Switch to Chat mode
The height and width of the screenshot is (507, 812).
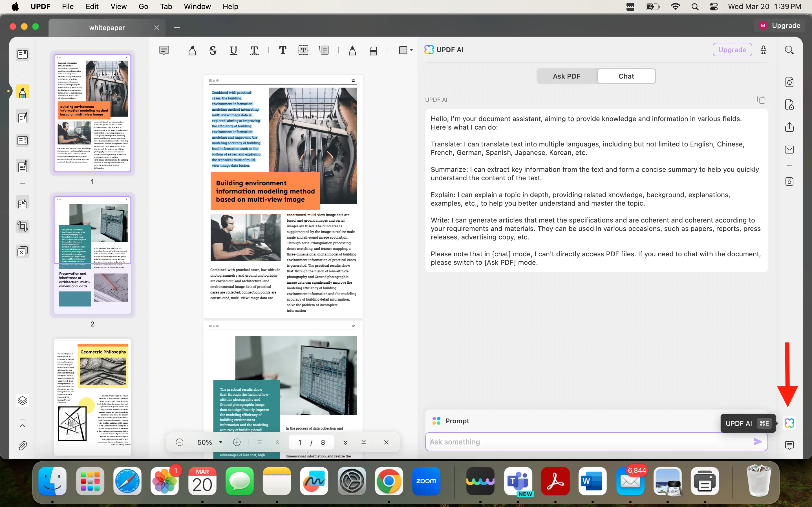pyautogui.click(x=626, y=76)
